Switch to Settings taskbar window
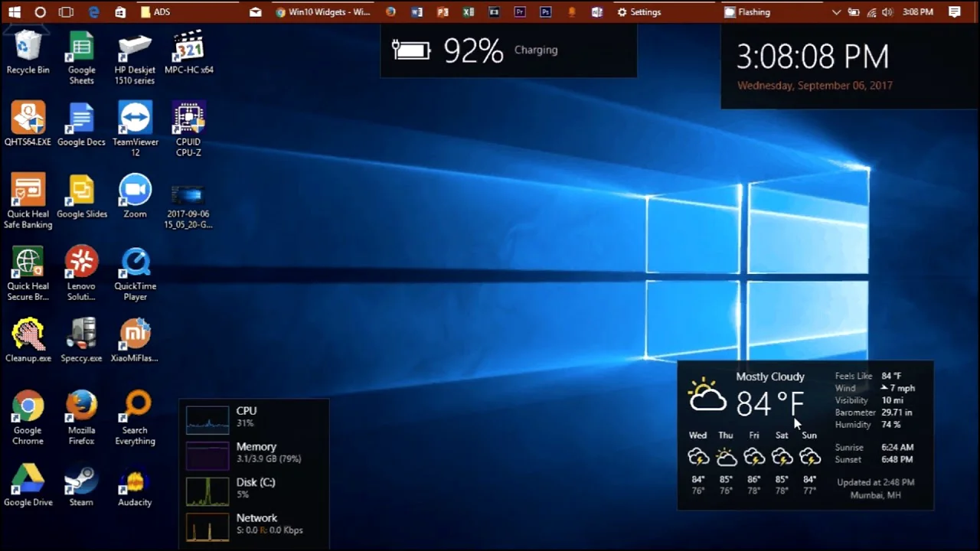 point(639,12)
